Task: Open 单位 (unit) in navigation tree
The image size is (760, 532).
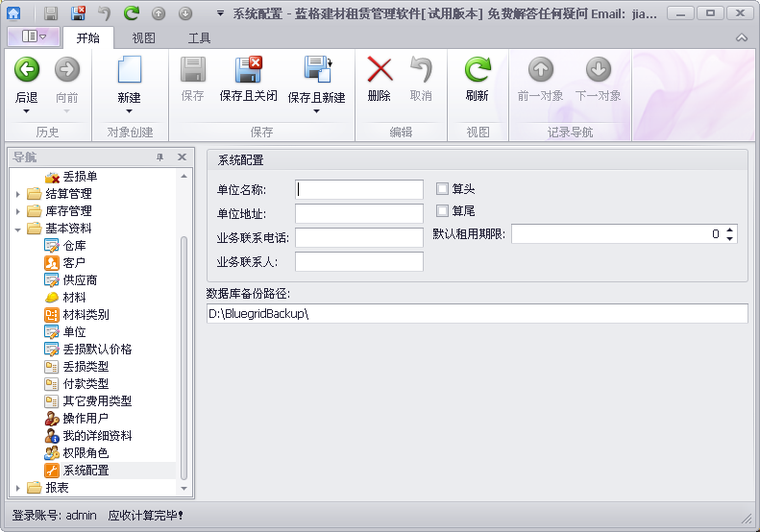Action: (74, 332)
